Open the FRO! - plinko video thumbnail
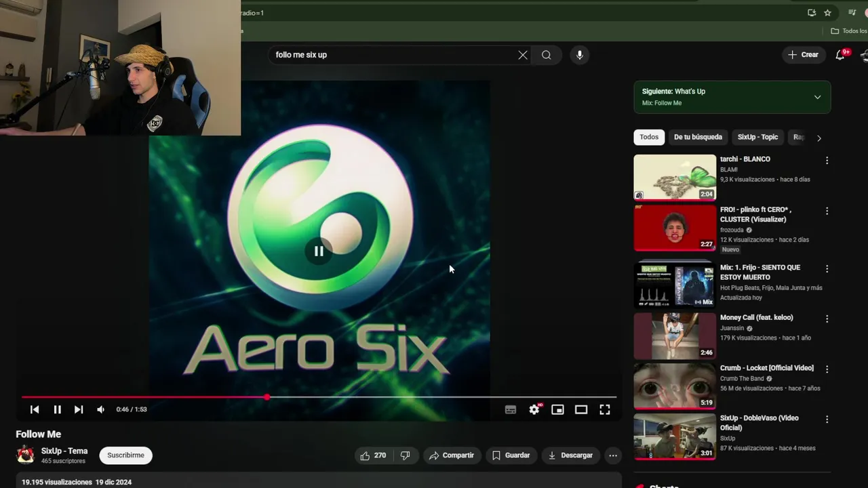This screenshot has height=488, width=868. [x=675, y=228]
